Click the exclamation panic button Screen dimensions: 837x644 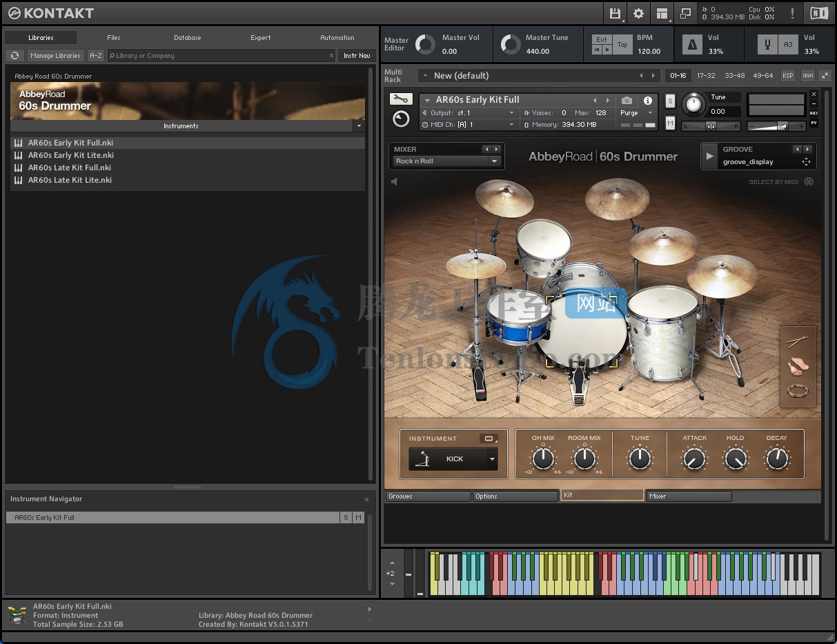point(791,13)
